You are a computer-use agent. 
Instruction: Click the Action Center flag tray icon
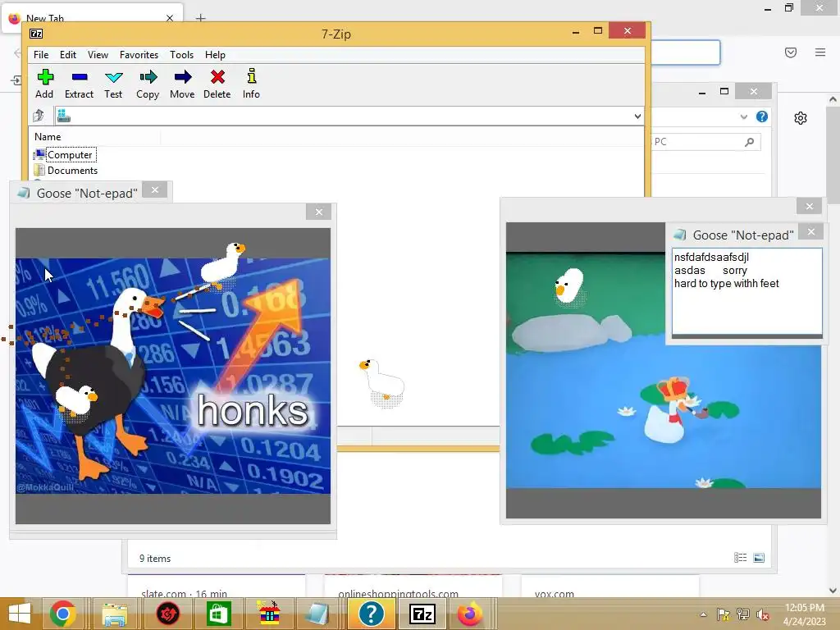(723, 614)
